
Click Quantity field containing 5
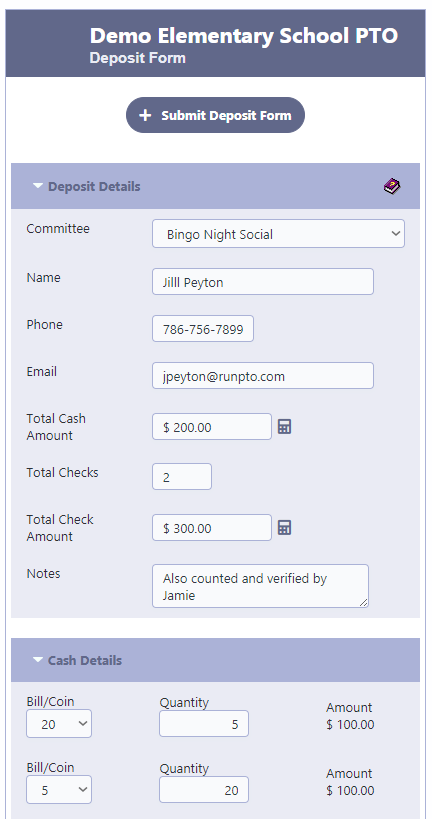click(x=204, y=724)
